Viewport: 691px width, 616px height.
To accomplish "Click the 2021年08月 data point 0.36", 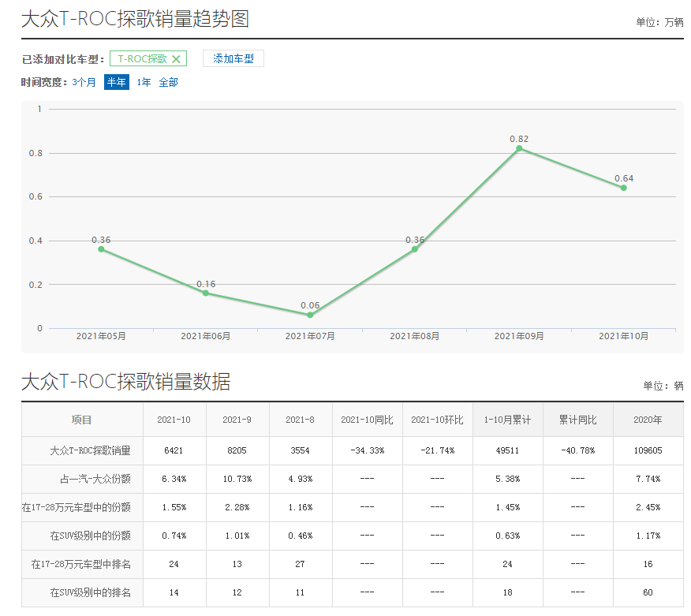I will [x=415, y=249].
